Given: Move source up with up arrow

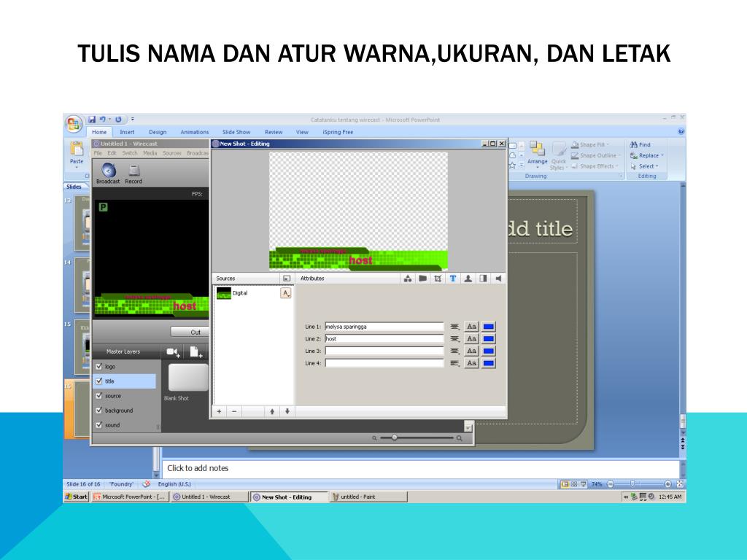Looking at the screenshot, I should 272,411.
